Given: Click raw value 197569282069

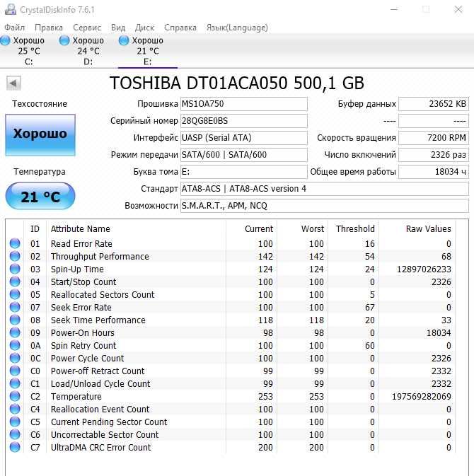Looking at the screenshot, I should 422,397.
